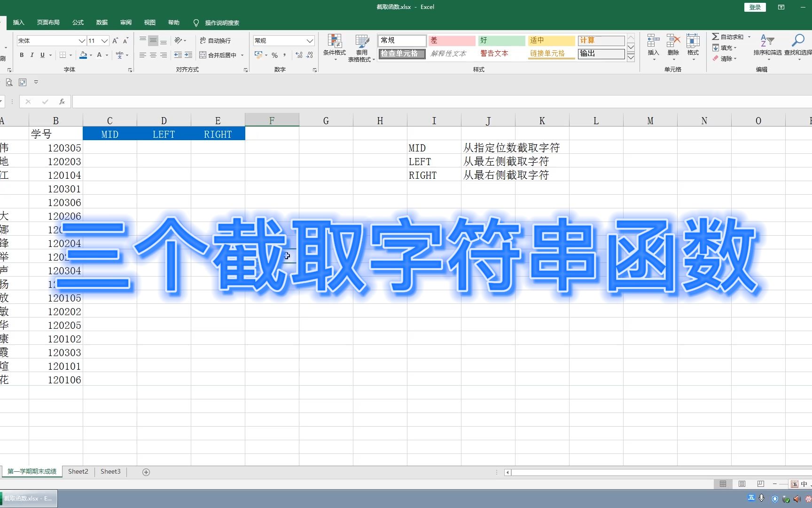The height and width of the screenshot is (508, 812).
Task: Select middle vertical align button
Action: (153, 41)
